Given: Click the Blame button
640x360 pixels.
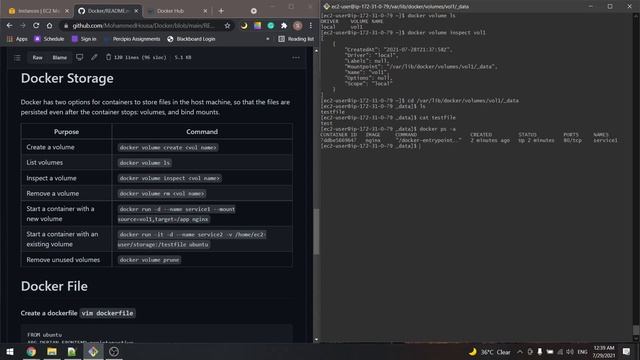Looking at the screenshot, I should [x=60, y=58].
